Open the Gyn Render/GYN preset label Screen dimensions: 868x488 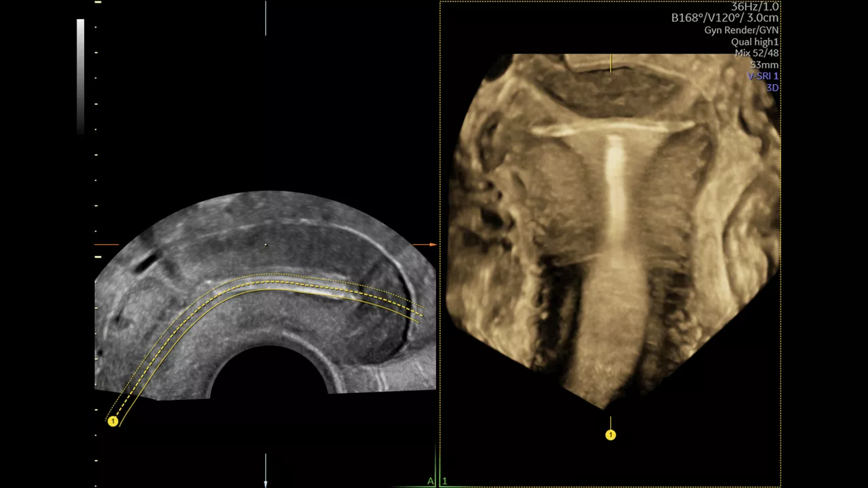[x=741, y=30]
